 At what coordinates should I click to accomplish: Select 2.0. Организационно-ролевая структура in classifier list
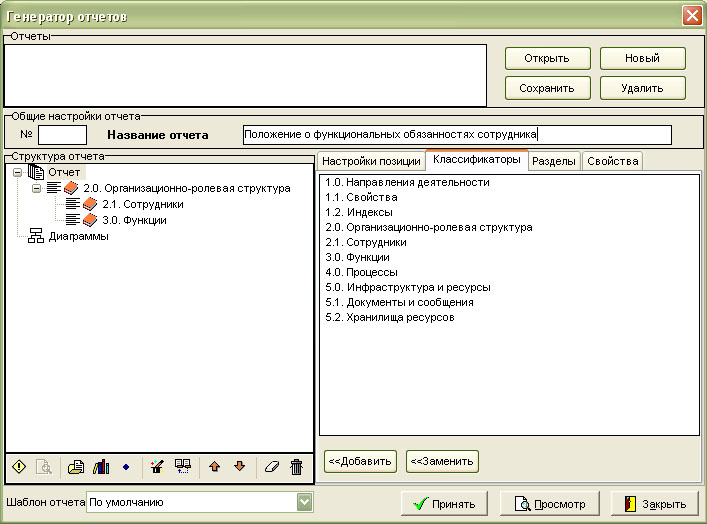(x=429, y=227)
